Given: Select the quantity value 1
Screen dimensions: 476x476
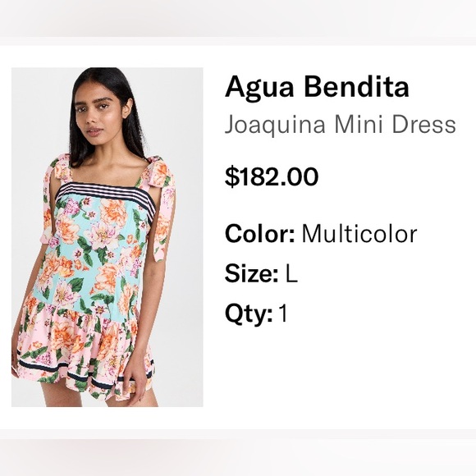Looking at the screenshot, I should (283, 313).
